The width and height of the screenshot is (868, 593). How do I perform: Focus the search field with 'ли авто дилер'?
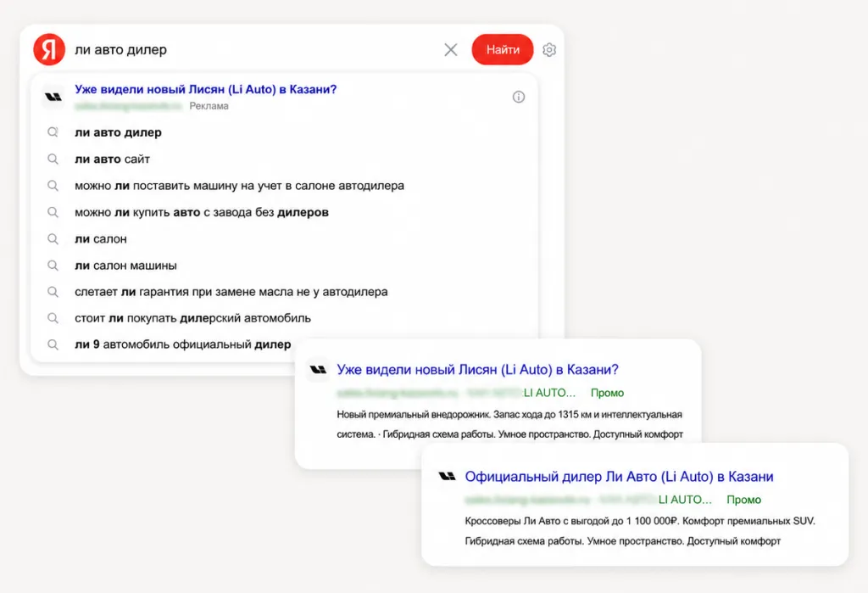tap(254, 50)
